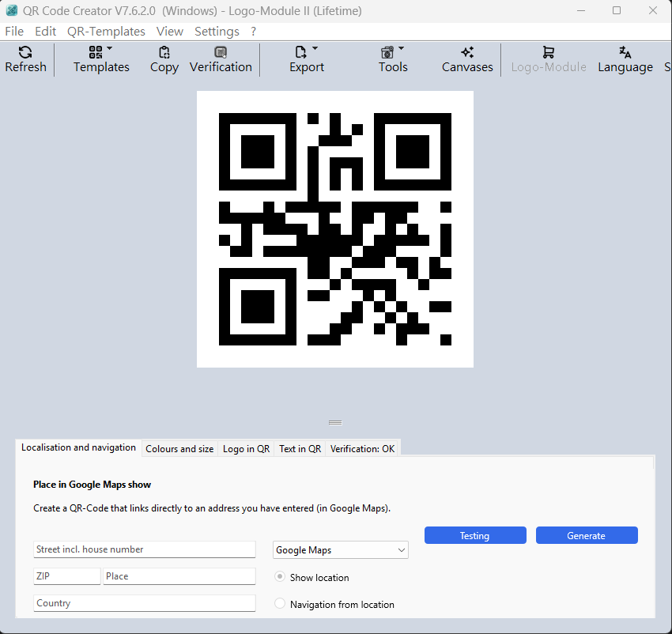Expand the Tools dropdown arrow
672x634 pixels.
pyautogui.click(x=401, y=48)
